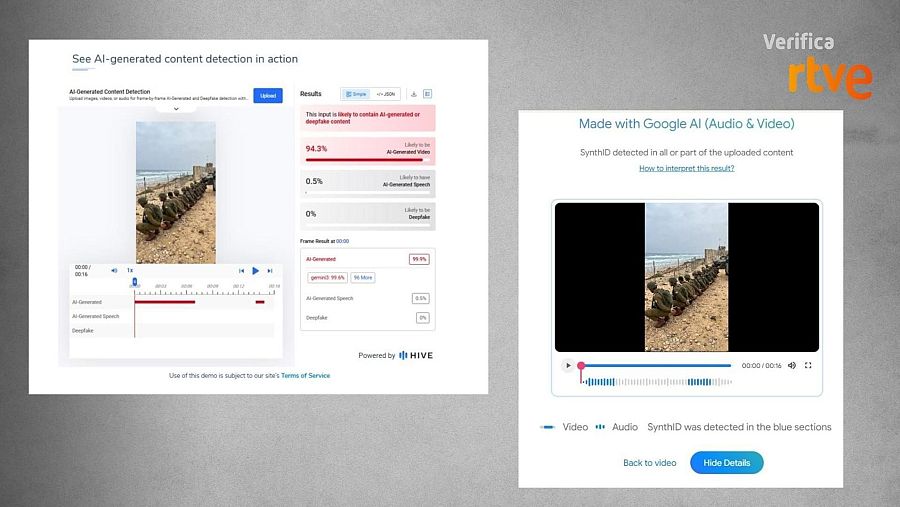
Task: Click the results layout icon
Action: tap(427, 94)
